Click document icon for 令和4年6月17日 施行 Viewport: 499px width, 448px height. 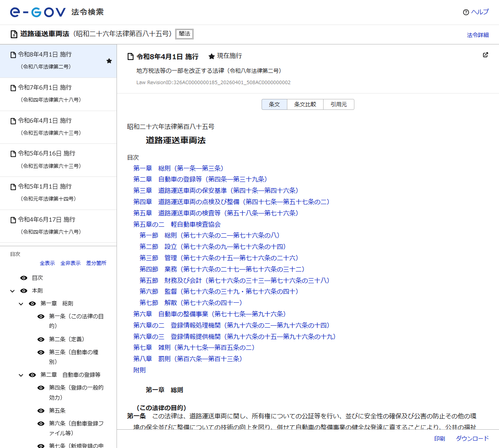[x=13, y=220]
